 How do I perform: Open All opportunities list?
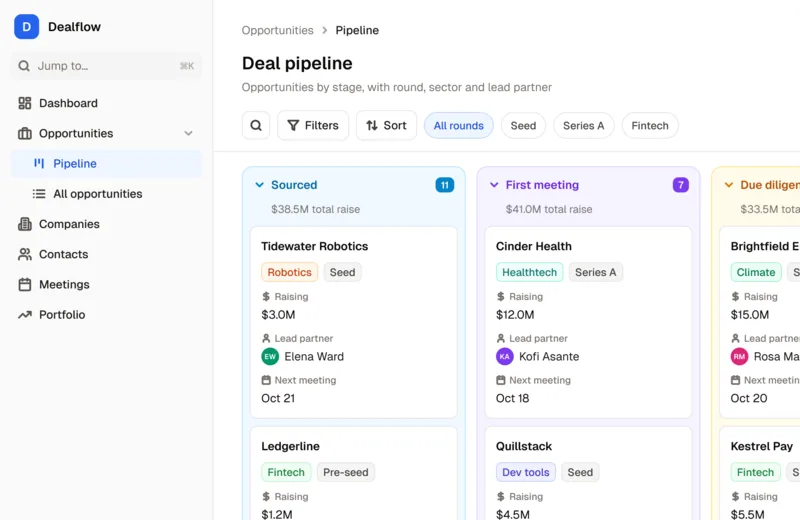click(x=106, y=193)
